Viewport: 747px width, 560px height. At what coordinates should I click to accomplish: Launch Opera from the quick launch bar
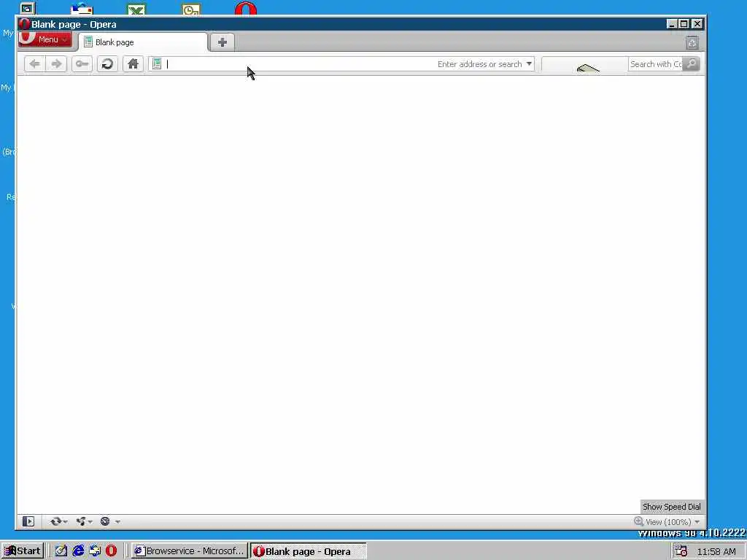pyautogui.click(x=112, y=551)
